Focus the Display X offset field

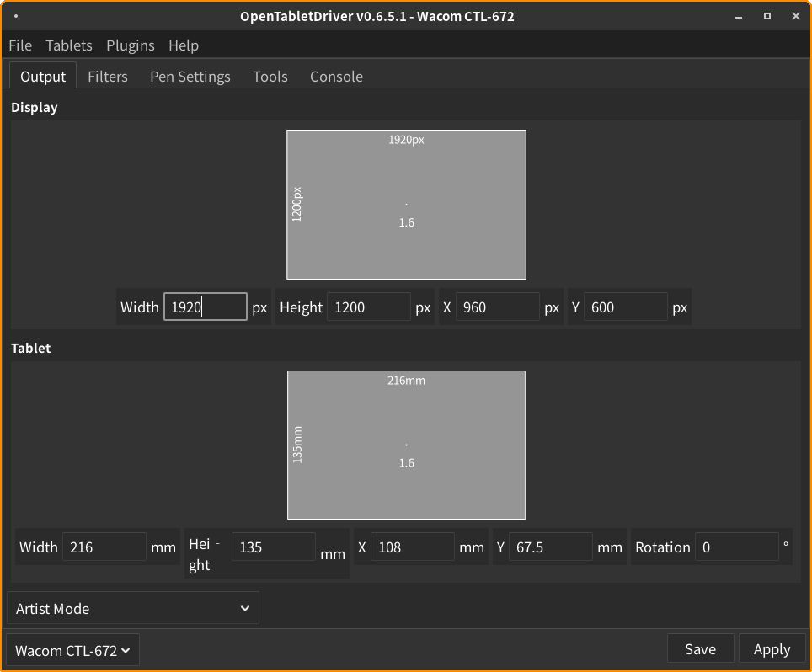tap(497, 307)
